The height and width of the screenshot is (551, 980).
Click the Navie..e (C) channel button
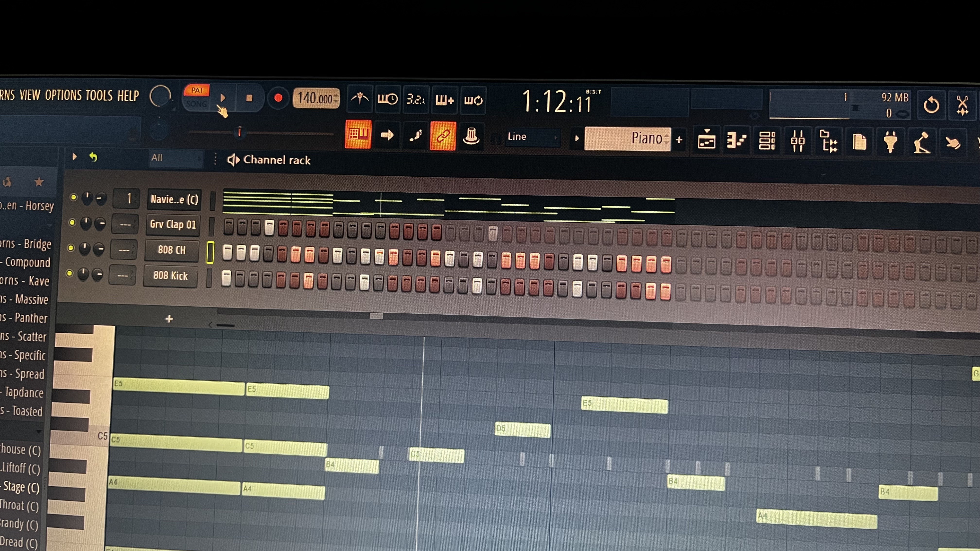point(174,199)
